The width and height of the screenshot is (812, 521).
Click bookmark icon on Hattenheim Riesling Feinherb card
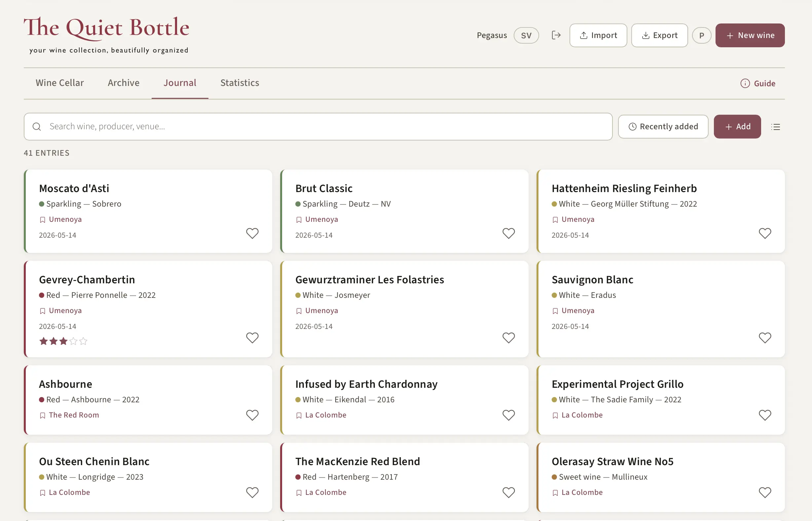click(x=555, y=220)
